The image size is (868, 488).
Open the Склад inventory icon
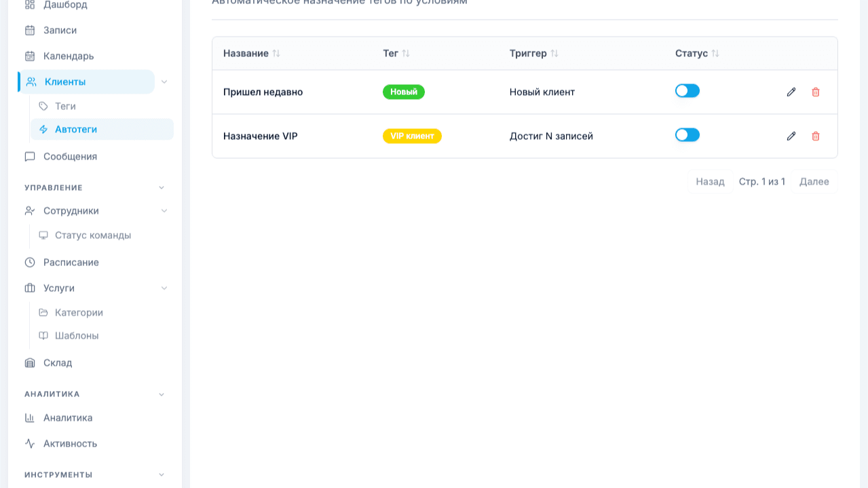(29, 362)
